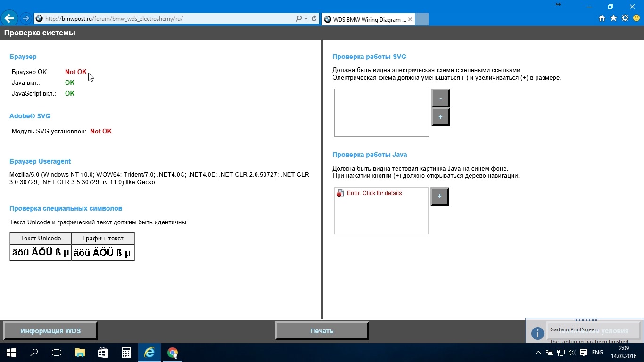Open File Explorer from taskbar
This screenshot has width=644, height=362.
(x=80, y=353)
